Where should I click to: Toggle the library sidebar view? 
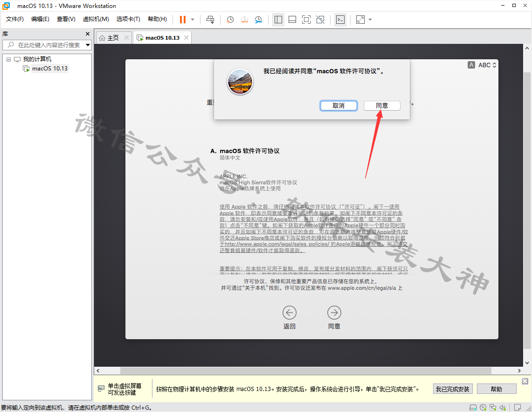point(278,20)
